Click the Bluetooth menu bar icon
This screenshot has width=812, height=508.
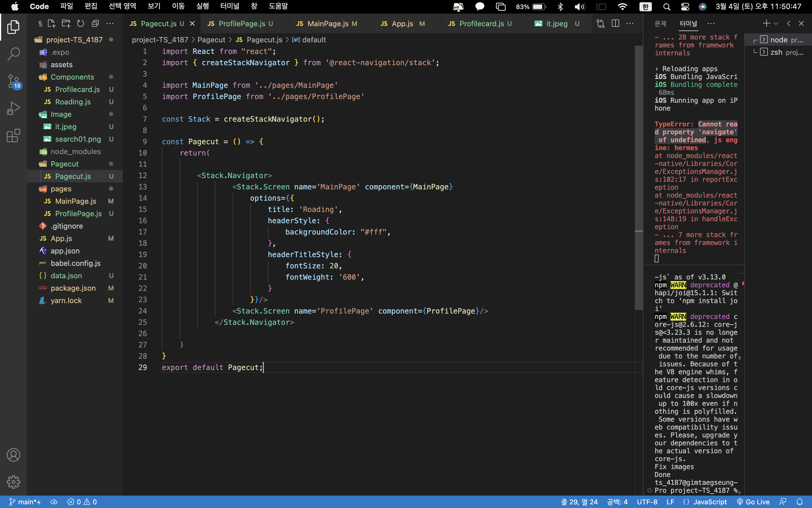tap(560, 6)
